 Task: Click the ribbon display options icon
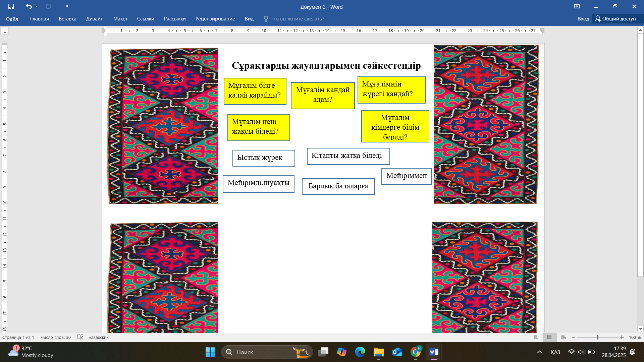[x=577, y=6]
